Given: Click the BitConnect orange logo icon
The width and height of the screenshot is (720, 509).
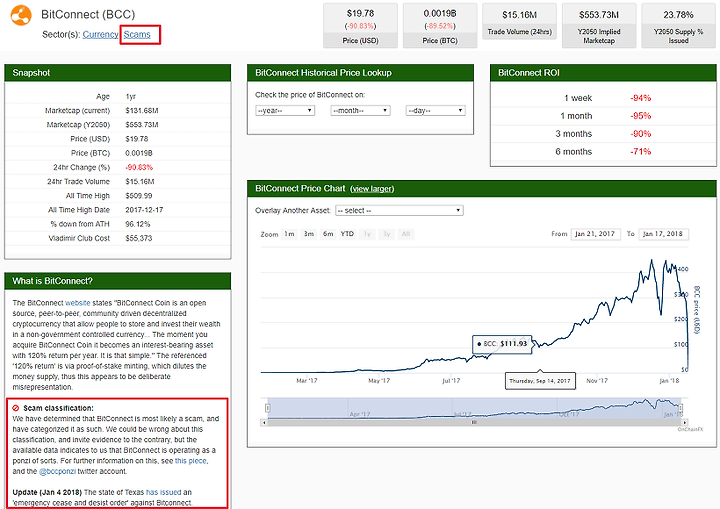Looking at the screenshot, I should 21,15.
